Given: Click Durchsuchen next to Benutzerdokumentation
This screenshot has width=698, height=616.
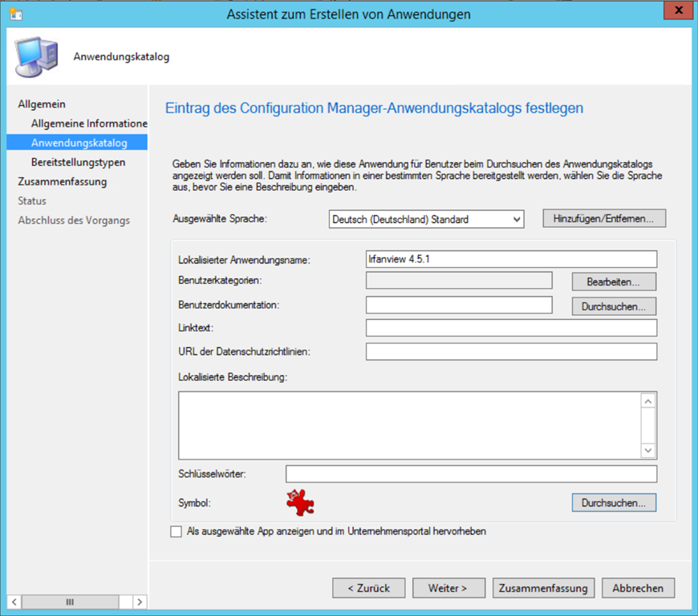Looking at the screenshot, I should coord(614,306).
